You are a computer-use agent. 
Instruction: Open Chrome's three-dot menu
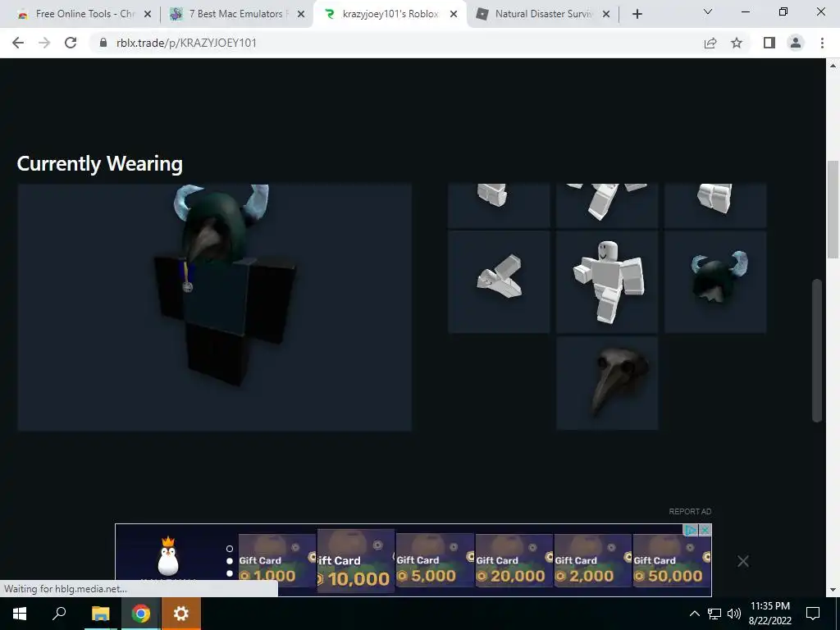coord(822,43)
